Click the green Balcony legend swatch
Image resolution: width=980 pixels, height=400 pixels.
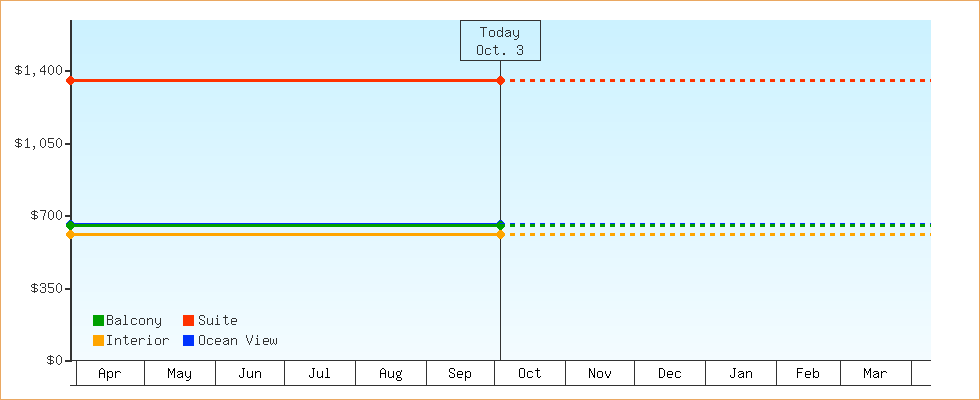(98, 321)
